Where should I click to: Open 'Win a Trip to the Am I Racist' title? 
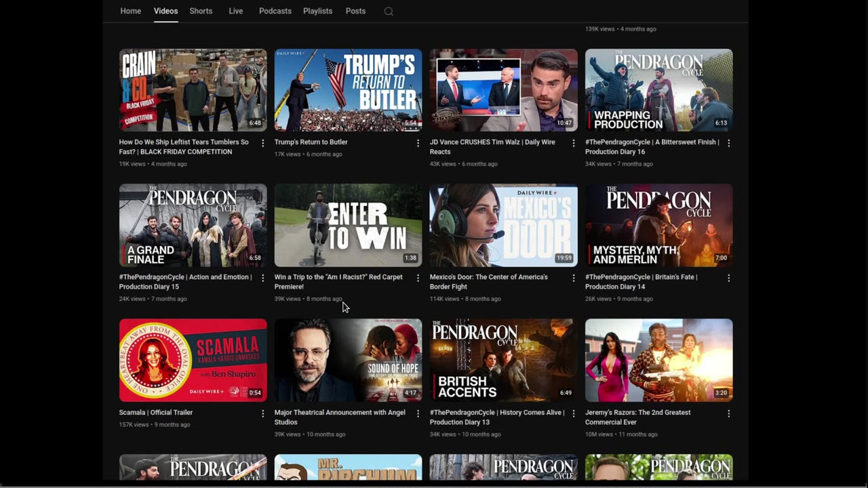pyautogui.click(x=338, y=282)
